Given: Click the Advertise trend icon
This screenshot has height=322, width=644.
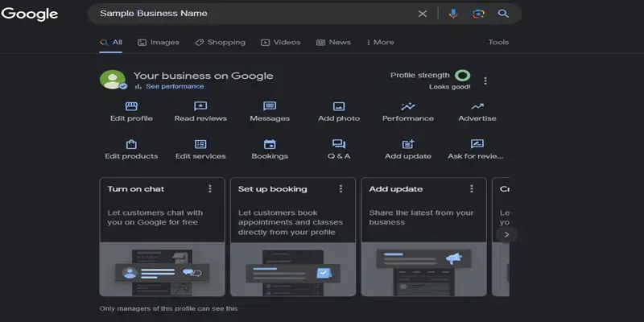Looking at the screenshot, I should point(477,106).
